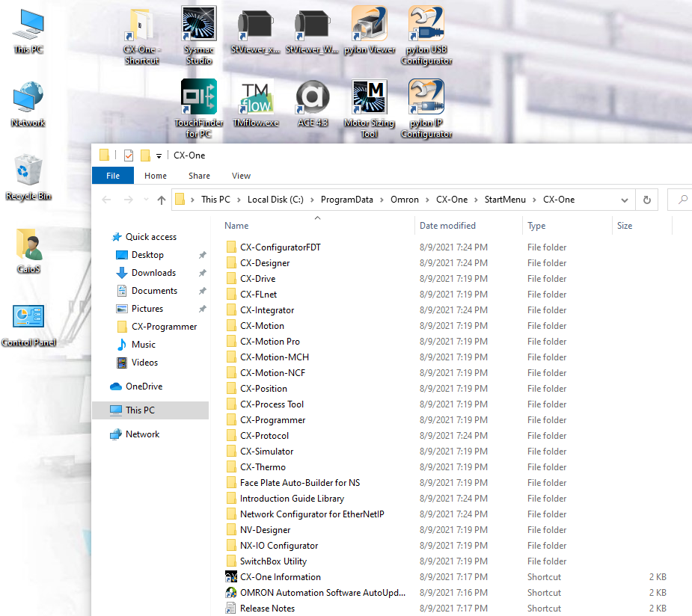This screenshot has width=692, height=616.
Task: Expand chevron after ProgramData in path
Action: [382, 200]
